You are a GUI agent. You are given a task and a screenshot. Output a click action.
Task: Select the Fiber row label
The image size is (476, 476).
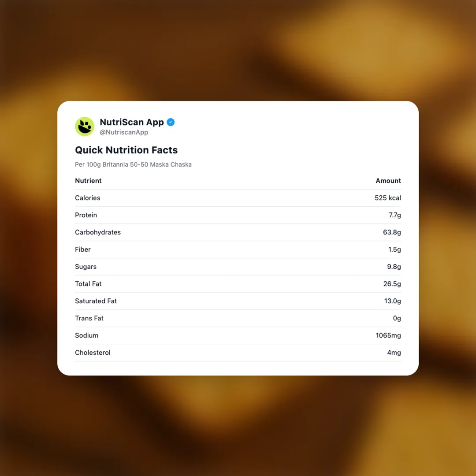[83, 249]
